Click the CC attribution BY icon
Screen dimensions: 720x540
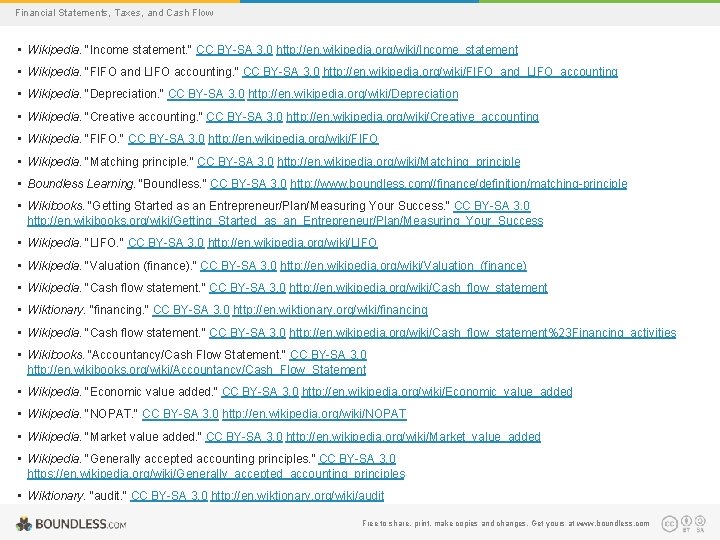pos(686,521)
